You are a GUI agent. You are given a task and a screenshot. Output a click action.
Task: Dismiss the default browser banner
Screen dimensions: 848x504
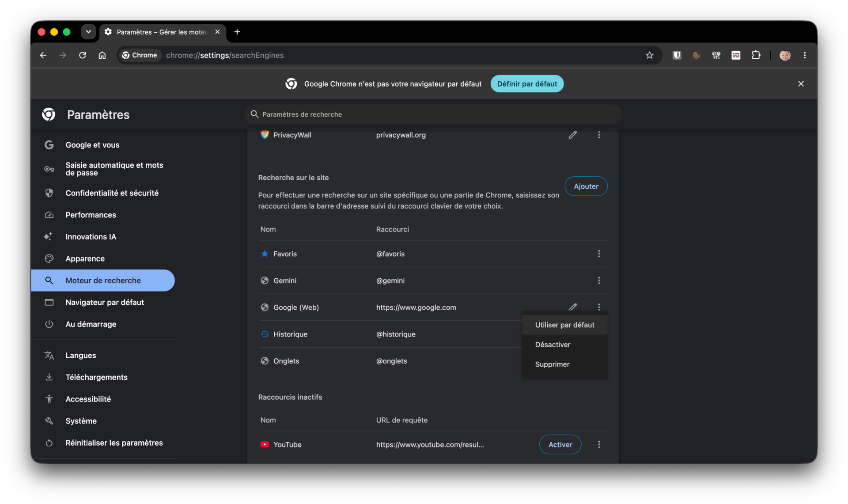click(x=801, y=83)
